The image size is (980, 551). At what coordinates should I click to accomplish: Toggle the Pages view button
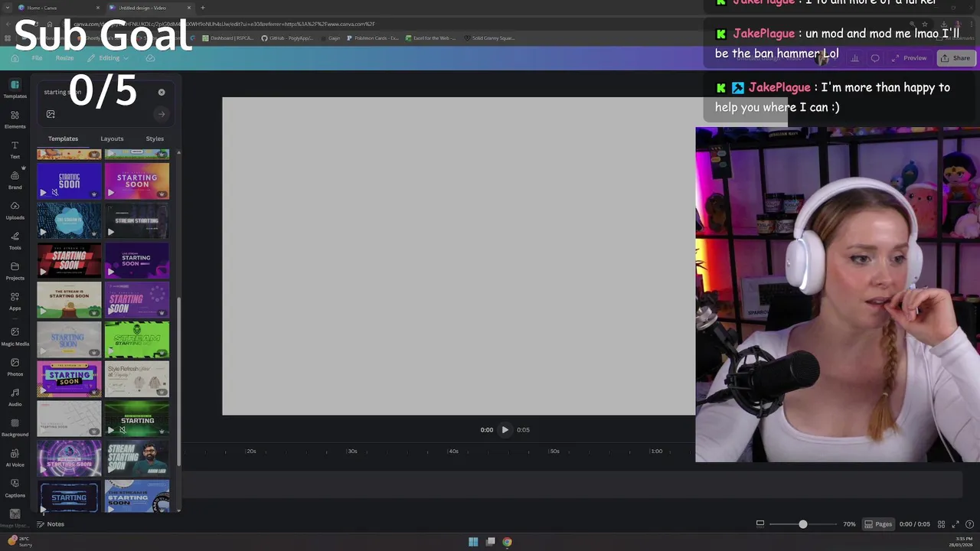coord(878,524)
